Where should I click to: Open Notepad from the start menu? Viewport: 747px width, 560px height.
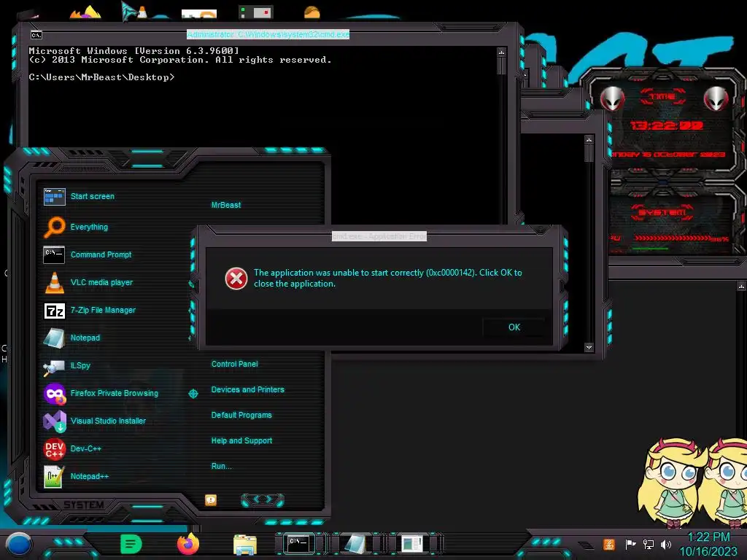(71, 338)
